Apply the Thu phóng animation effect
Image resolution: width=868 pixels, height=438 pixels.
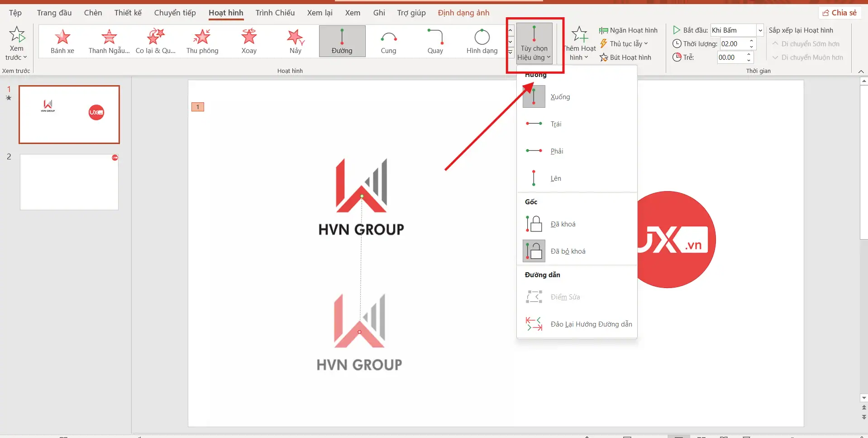(x=202, y=41)
